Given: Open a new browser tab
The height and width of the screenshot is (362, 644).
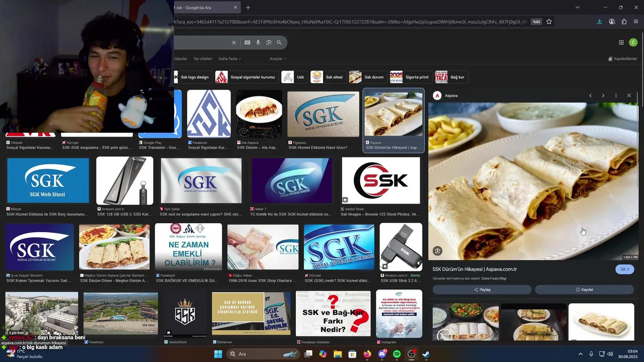Looking at the screenshot, I should 248,8.
